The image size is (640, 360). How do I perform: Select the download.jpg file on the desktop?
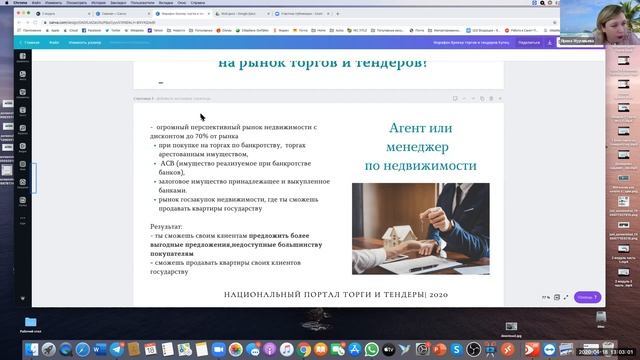tap(511, 329)
